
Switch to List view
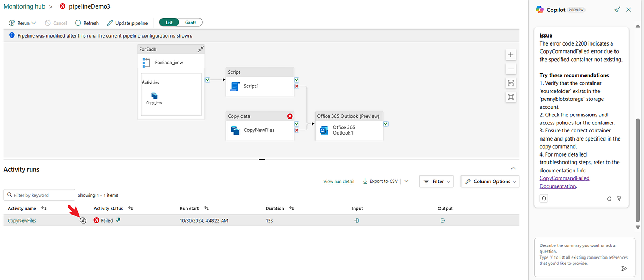pos(169,23)
